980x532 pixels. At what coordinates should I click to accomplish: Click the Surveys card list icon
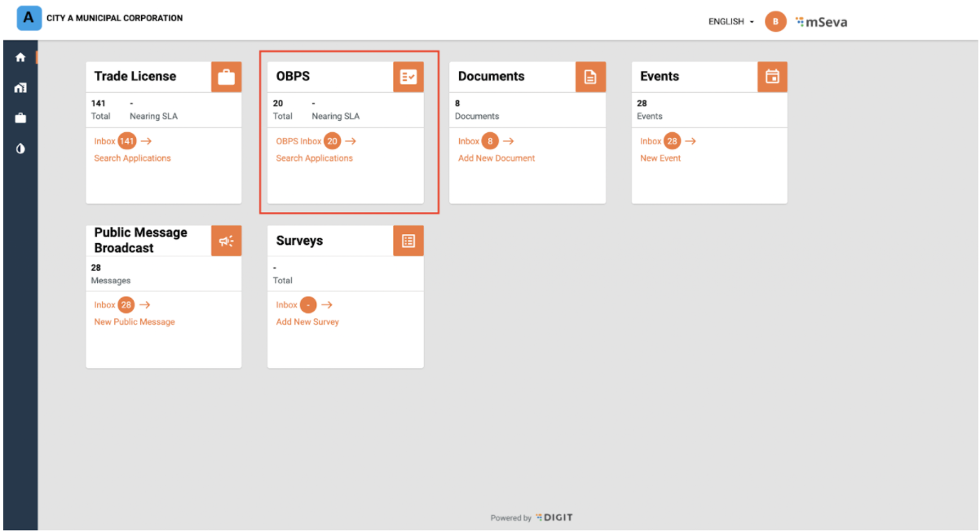408,241
